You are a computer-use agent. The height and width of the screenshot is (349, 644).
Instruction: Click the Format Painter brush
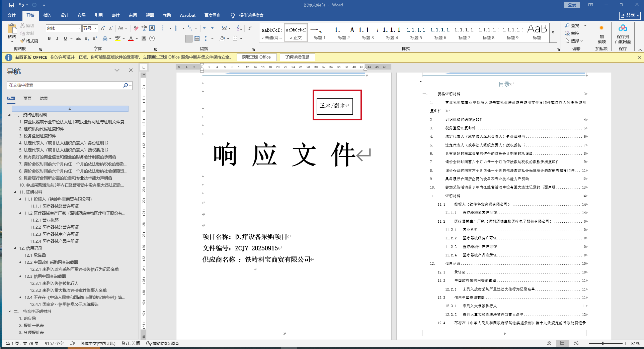(x=29, y=41)
